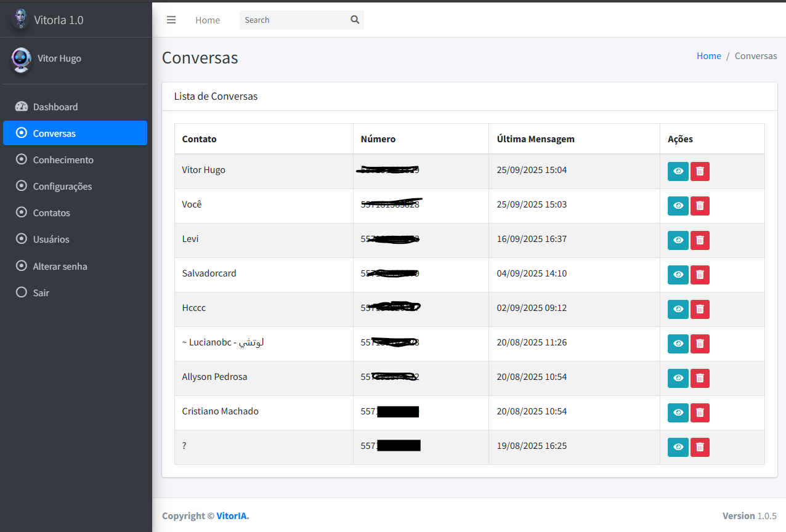Click the Home breadcrumb link
Screen dimensions: 786x532
click(708, 55)
